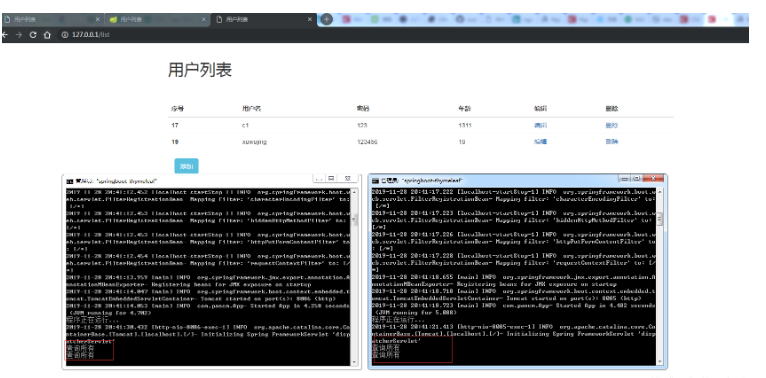Click the 添加 add user button
Viewport: 766px width, 378px height.
tap(186, 166)
